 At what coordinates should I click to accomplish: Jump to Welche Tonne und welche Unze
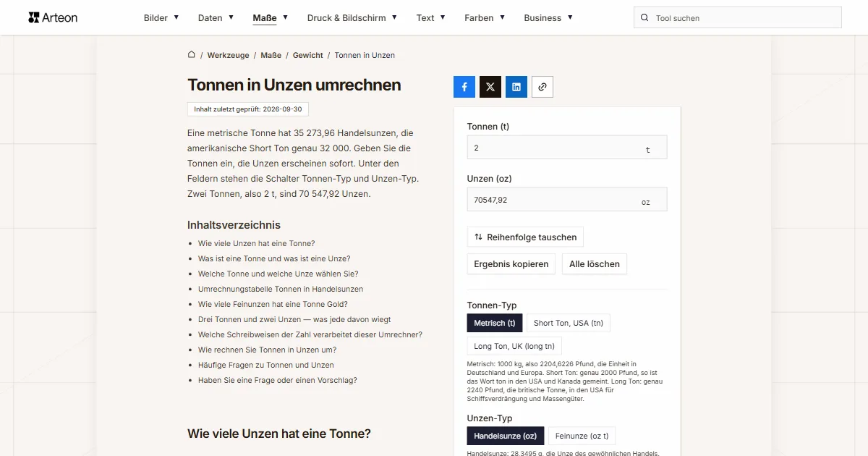click(x=278, y=274)
